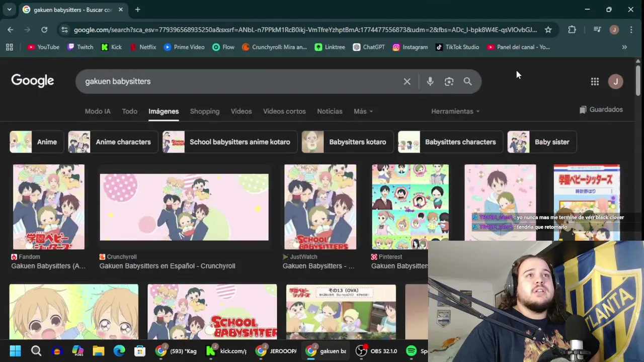Open the YouTube bookmark
Viewport: 644px width, 362px height.
coord(43,47)
